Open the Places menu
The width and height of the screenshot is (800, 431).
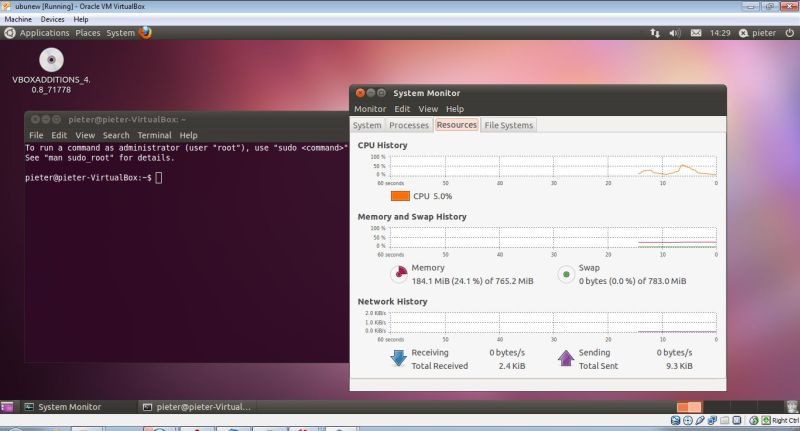(88, 33)
